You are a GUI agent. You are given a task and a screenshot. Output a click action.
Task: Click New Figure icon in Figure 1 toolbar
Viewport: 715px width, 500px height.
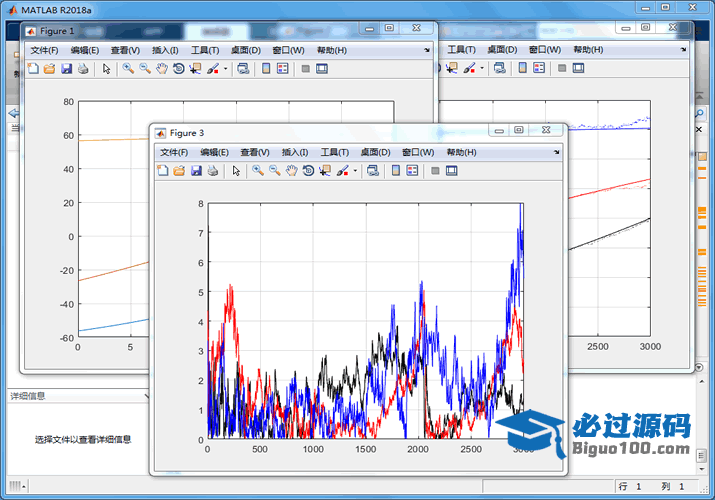coord(33,69)
